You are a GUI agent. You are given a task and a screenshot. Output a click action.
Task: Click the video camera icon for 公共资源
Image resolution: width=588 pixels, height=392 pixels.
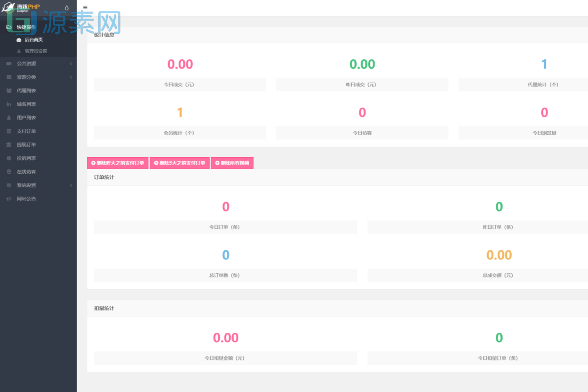[x=9, y=64]
